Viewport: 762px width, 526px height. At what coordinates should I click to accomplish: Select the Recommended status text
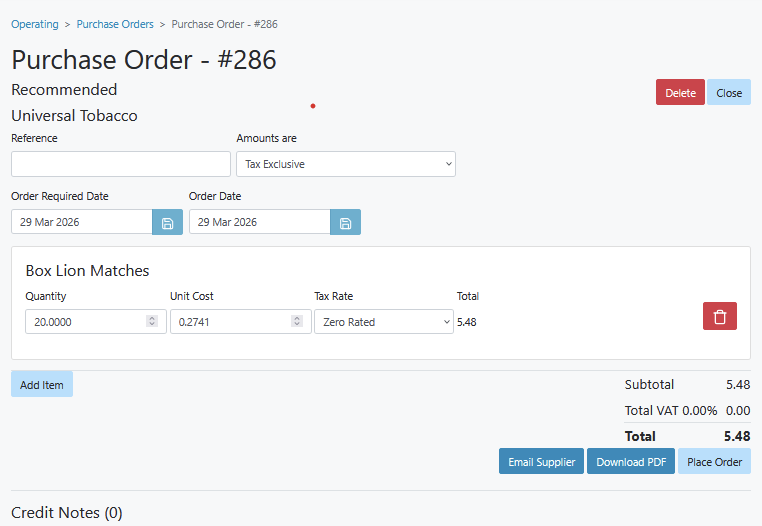[x=64, y=90]
